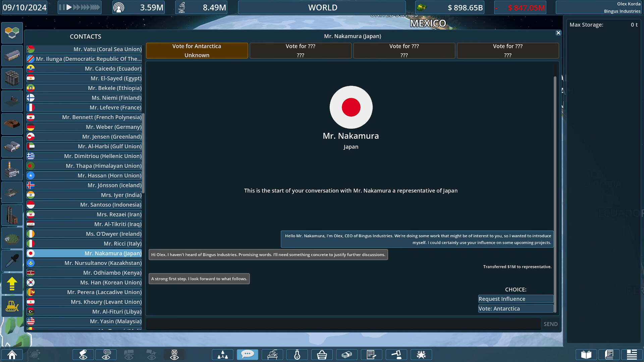The image size is (644, 362).
Task: Choose the Request Influence option
Action: [516, 299]
